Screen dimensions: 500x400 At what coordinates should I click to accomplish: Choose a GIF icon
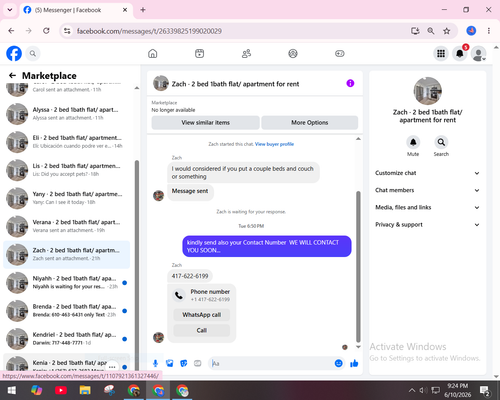(x=198, y=363)
